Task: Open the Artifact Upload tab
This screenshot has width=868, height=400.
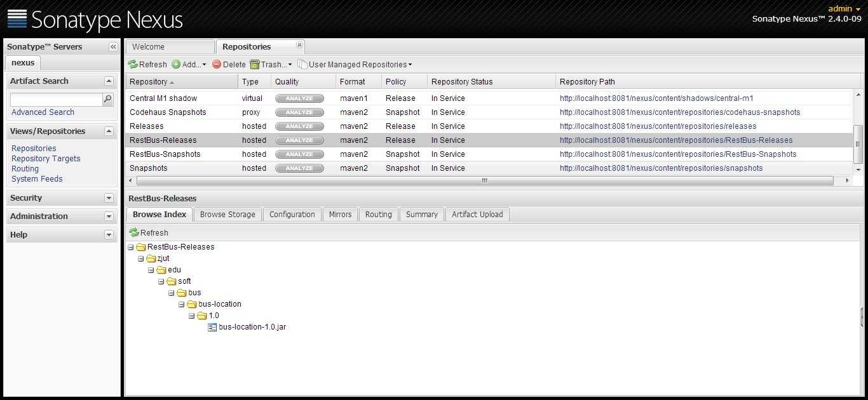Action: point(477,215)
